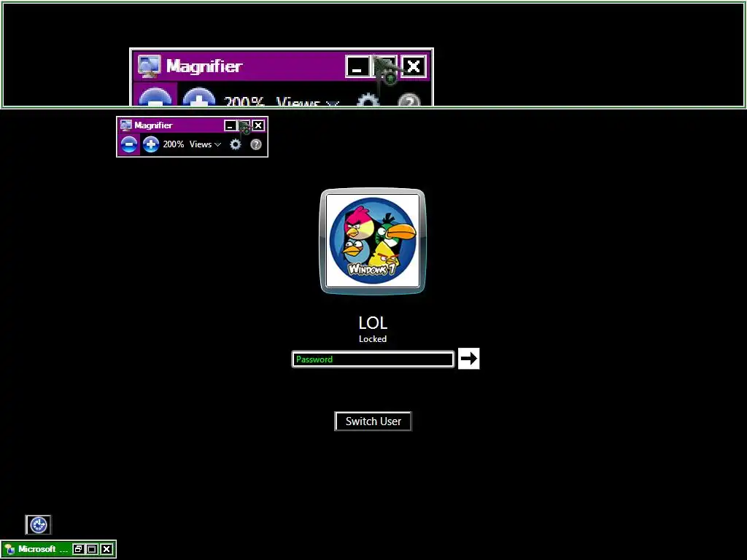This screenshot has width=747, height=560.
Task: Open Magnifier options gear icon
Action: (x=236, y=144)
